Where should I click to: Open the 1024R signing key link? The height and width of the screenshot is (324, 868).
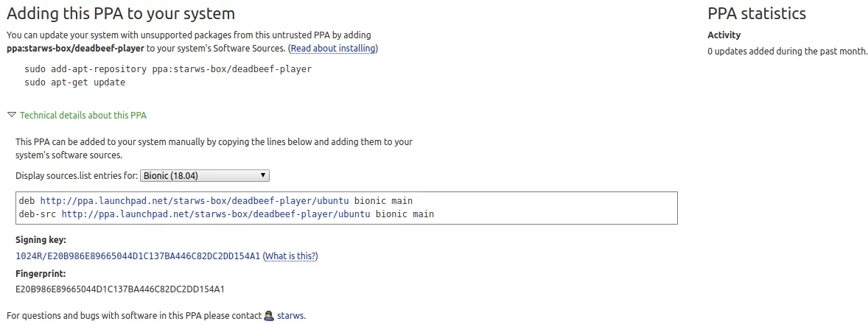click(x=138, y=256)
